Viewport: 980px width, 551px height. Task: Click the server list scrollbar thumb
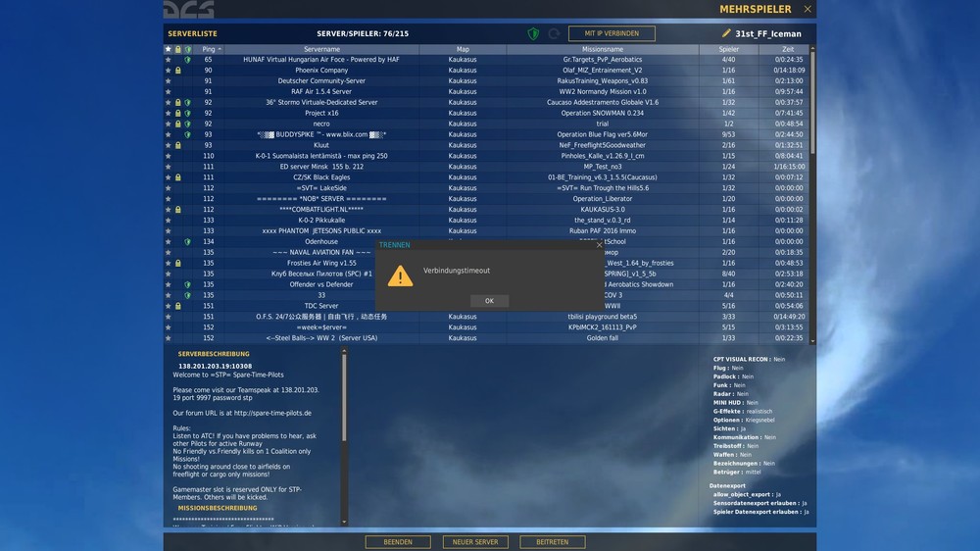(x=812, y=103)
